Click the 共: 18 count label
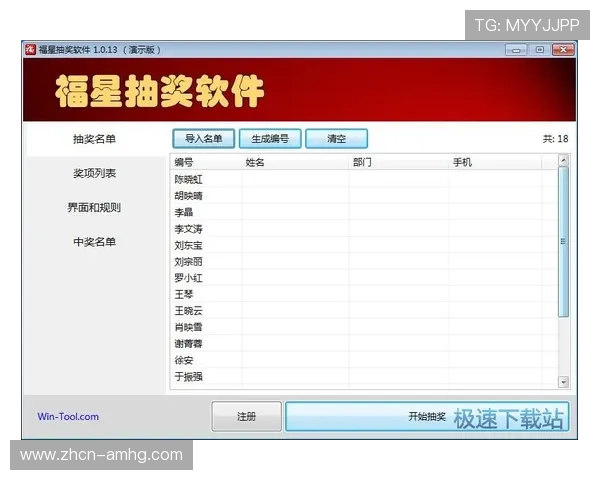600x480 pixels. click(555, 139)
